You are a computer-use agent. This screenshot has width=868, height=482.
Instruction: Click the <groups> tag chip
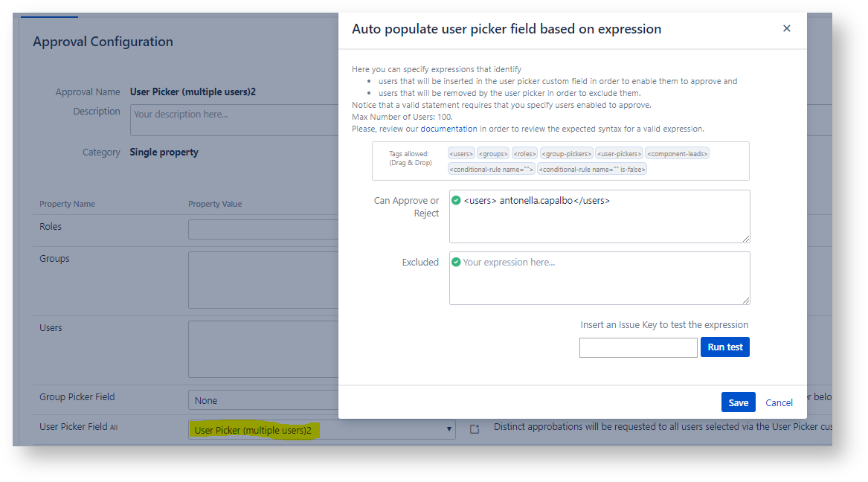coord(493,154)
